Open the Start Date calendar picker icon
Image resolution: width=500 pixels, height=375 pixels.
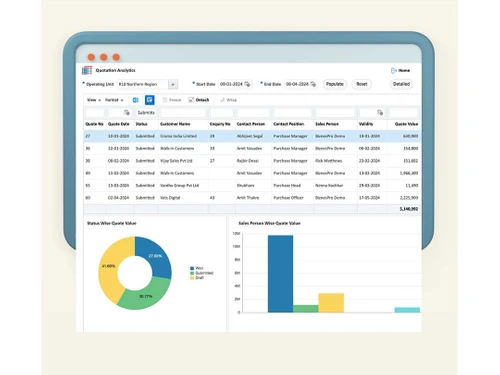247,84
